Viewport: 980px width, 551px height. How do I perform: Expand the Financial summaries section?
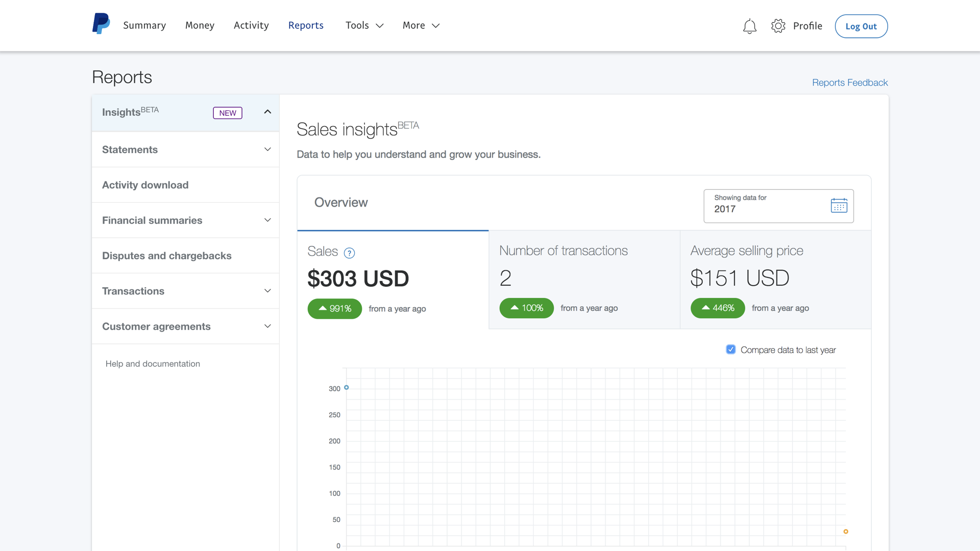(x=267, y=220)
